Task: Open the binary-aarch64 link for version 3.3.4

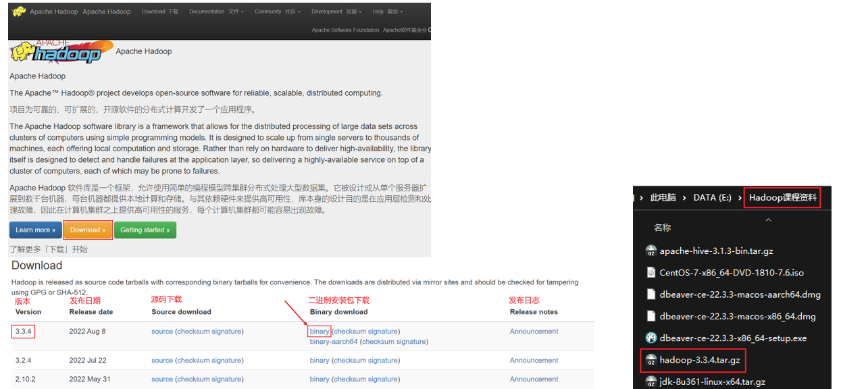Action: [x=334, y=342]
